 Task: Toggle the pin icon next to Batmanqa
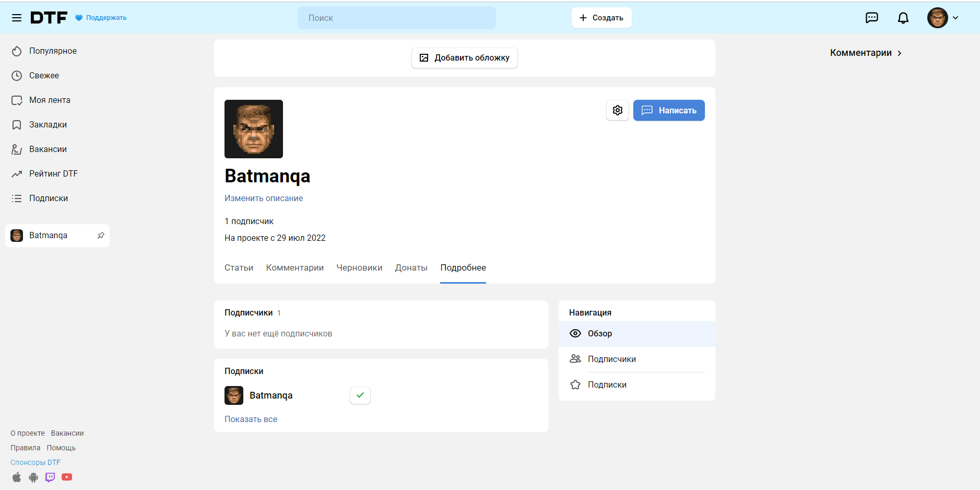coord(101,236)
